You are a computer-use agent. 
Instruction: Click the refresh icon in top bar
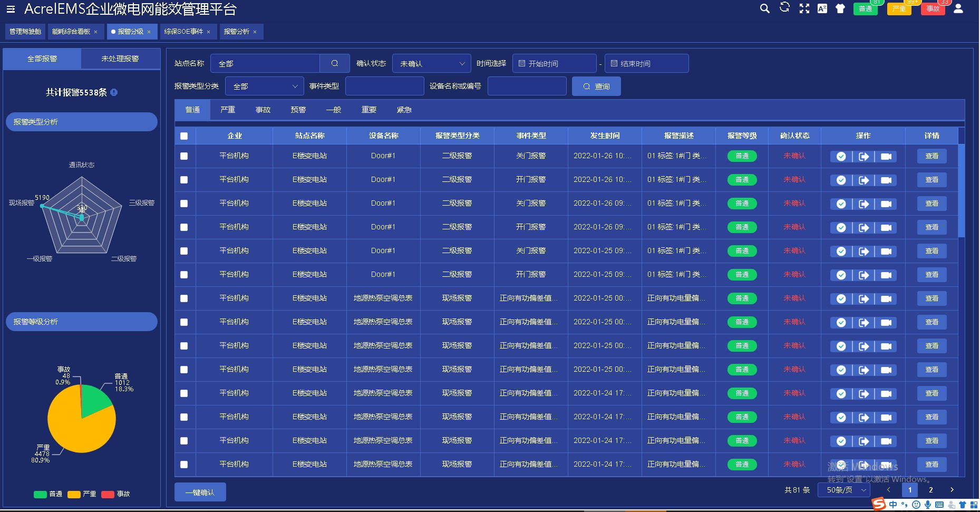pyautogui.click(x=784, y=7)
